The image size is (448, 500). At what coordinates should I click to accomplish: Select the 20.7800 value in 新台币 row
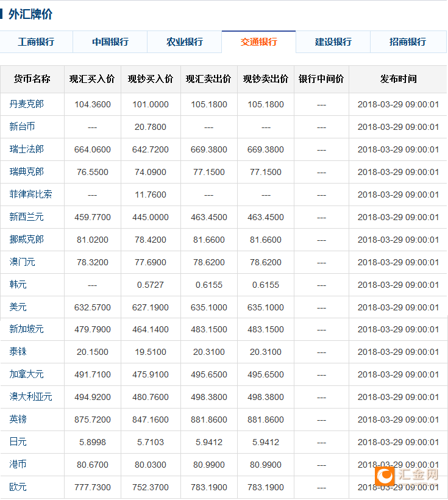click(151, 127)
